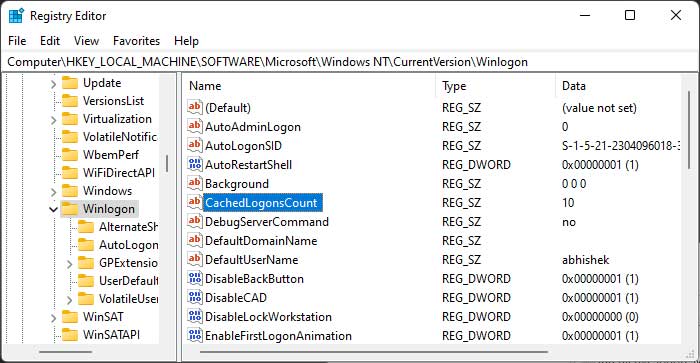Expand the GPExtensions subkey
This screenshot has height=363, width=700.
point(69,263)
